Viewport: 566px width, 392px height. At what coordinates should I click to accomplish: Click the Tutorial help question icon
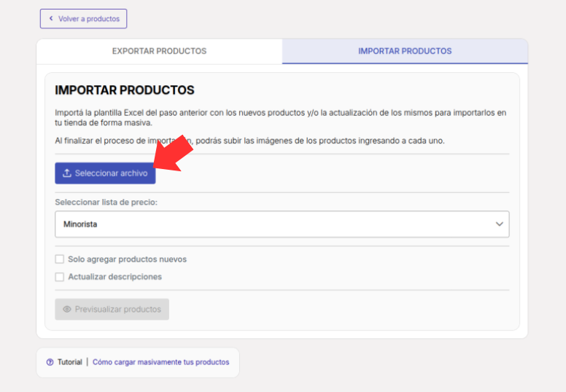tap(50, 362)
